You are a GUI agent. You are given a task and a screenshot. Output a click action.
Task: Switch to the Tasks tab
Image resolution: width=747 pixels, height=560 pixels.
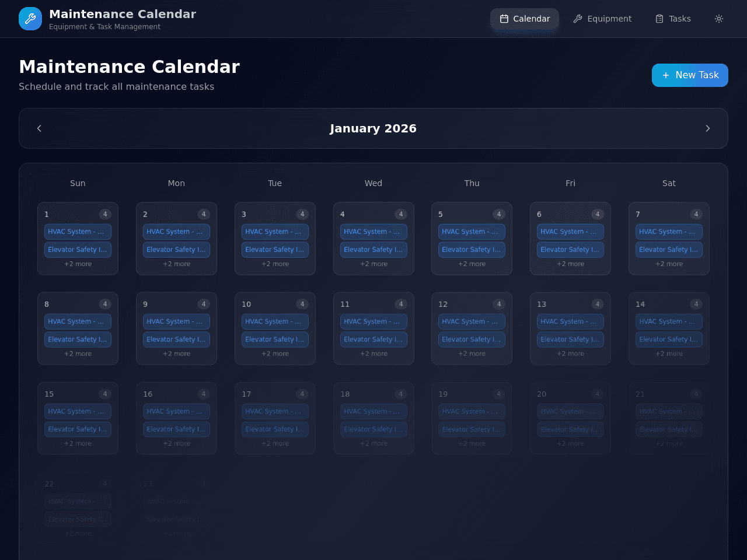673,19
